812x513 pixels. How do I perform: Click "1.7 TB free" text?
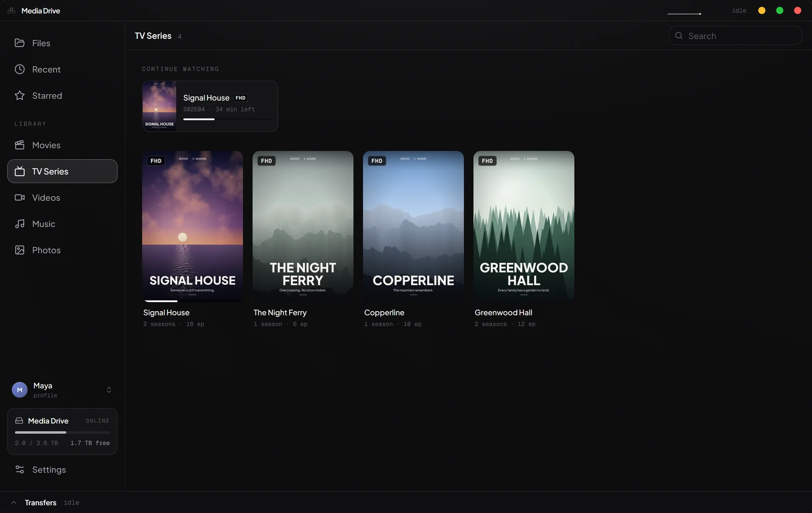90,443
